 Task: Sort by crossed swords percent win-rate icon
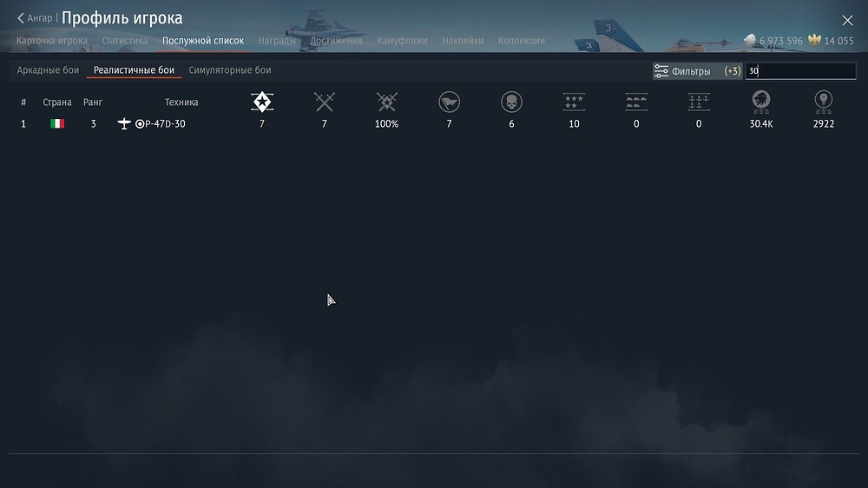point(387,102)
